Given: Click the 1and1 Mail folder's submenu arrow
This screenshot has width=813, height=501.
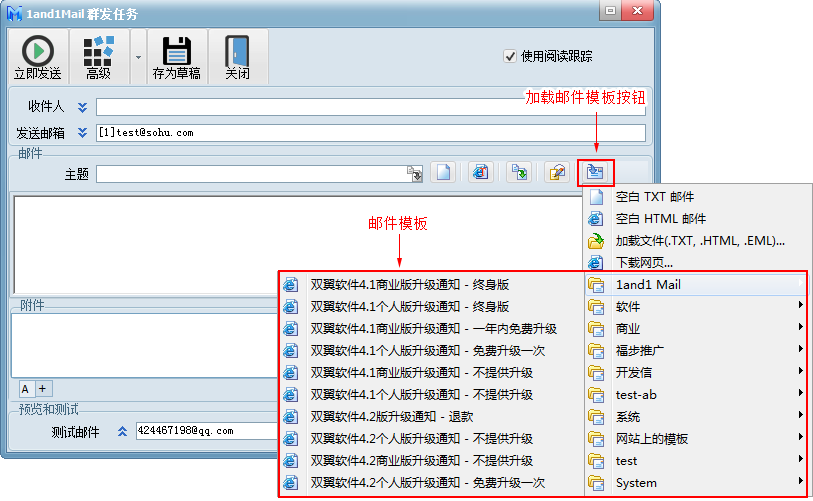Looking at the screenshot, I should pos(801,283).
